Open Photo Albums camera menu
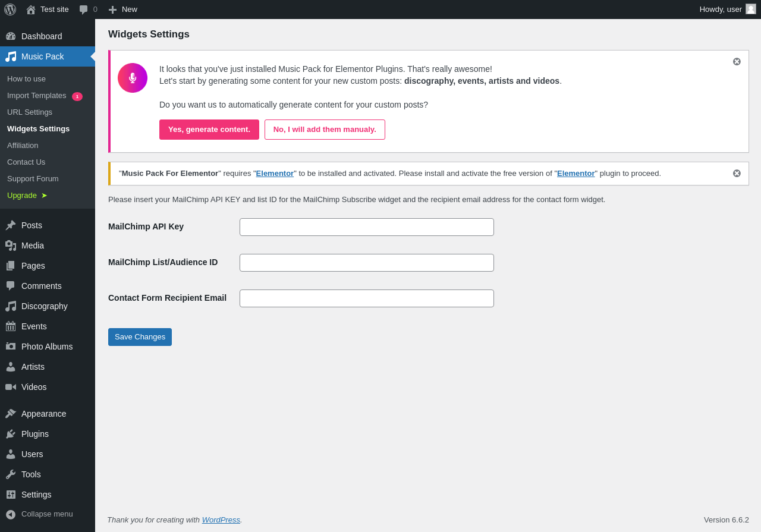This screenshot has height=532, width=761. pos(48,347)
